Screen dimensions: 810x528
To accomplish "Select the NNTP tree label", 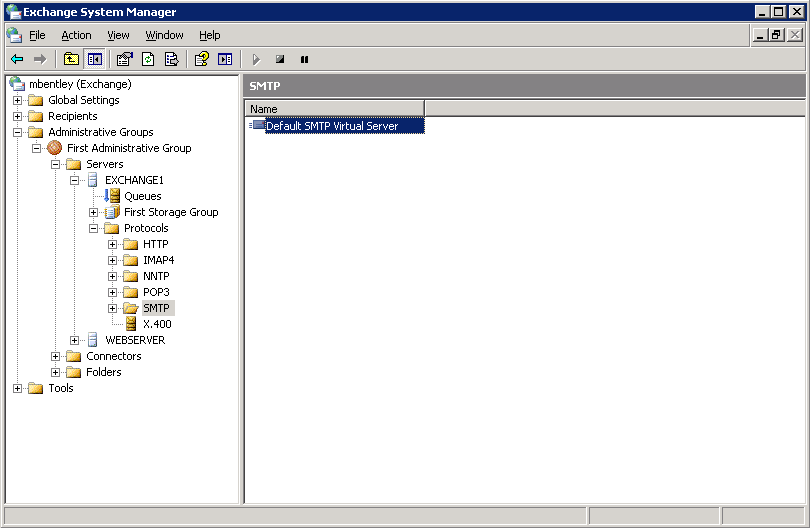I will pyautogui.click(x=156, y=276).
